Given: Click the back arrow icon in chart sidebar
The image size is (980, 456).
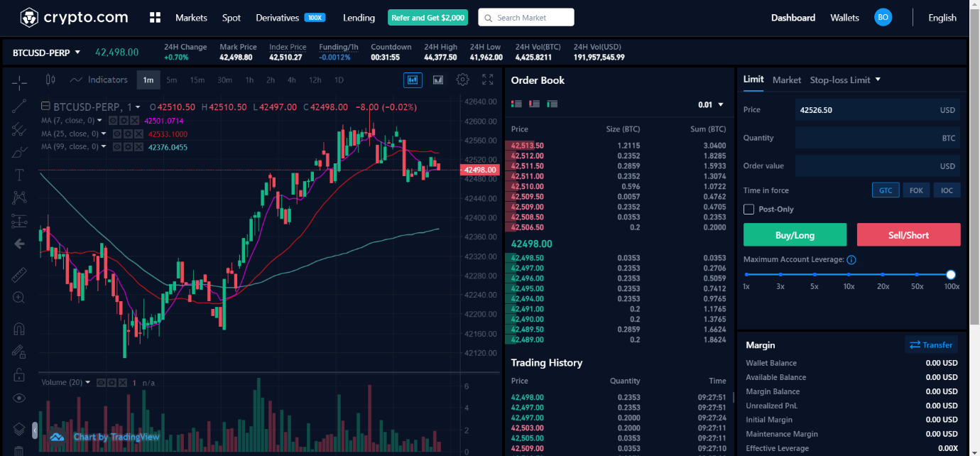Looking at the screenshot, I should point(19,244).
